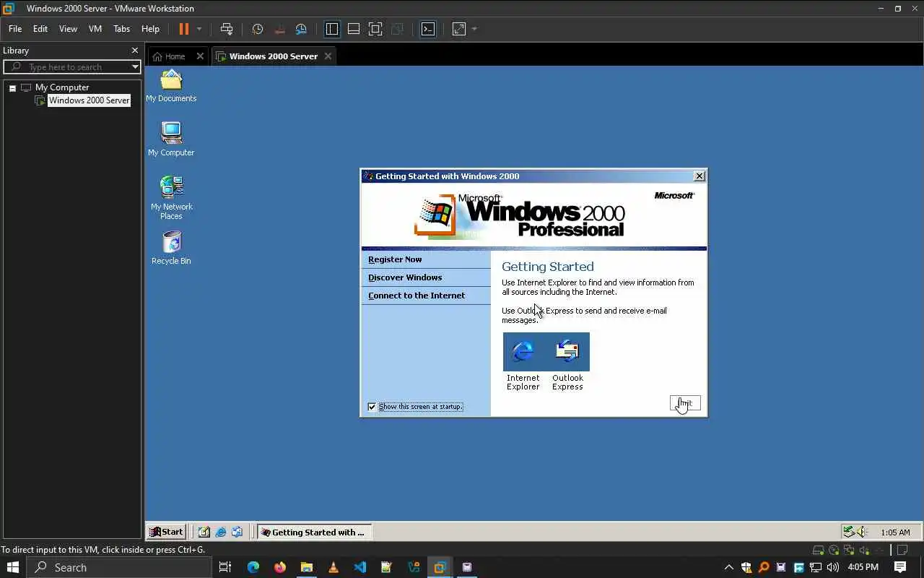The width and height of the screenshot is (924, 578).
Task: Open the VM menu
Action: (95, 29)
